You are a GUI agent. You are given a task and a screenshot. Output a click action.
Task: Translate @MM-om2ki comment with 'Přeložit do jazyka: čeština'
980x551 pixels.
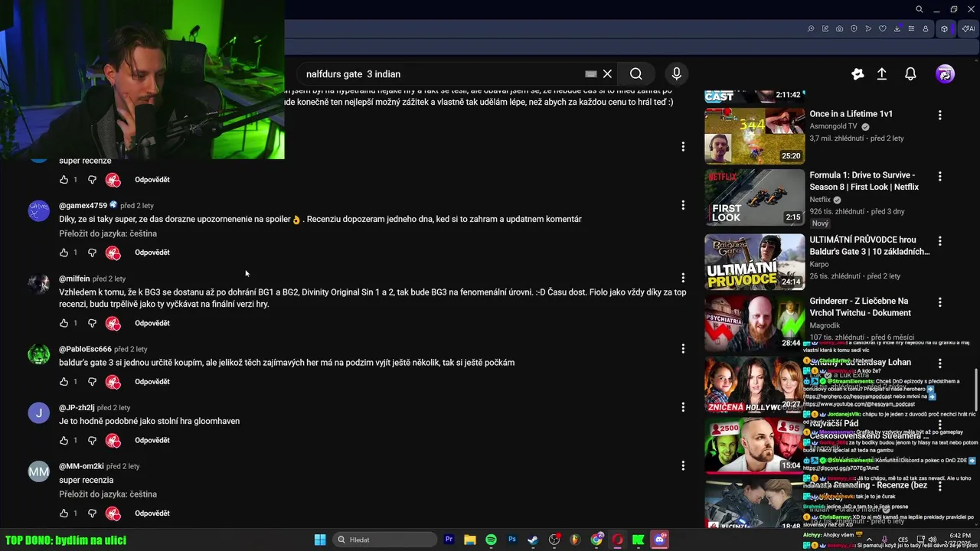[x=108, y=494]
